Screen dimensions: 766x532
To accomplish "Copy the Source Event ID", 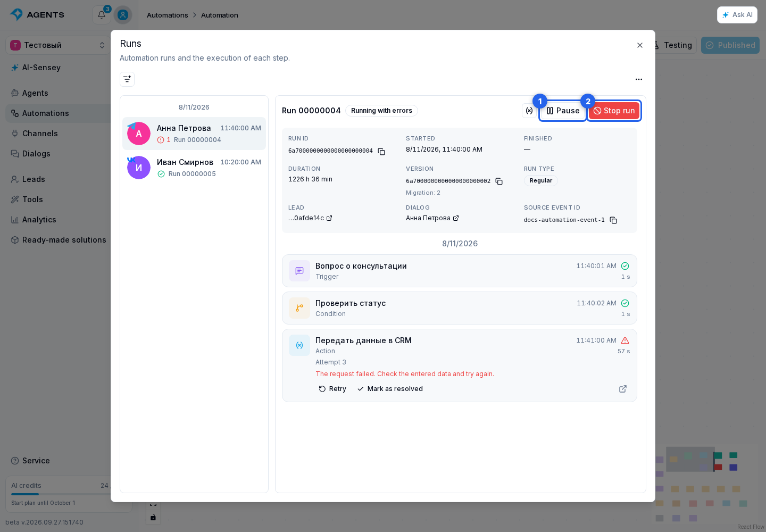I will [x=613, y=220].
